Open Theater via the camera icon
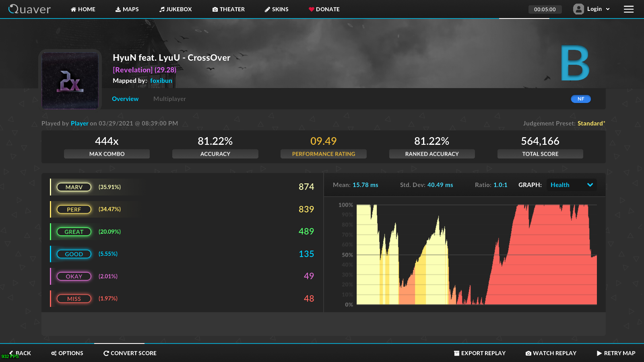644x362 pixels. pyautogui.click(x=216, y=9)
